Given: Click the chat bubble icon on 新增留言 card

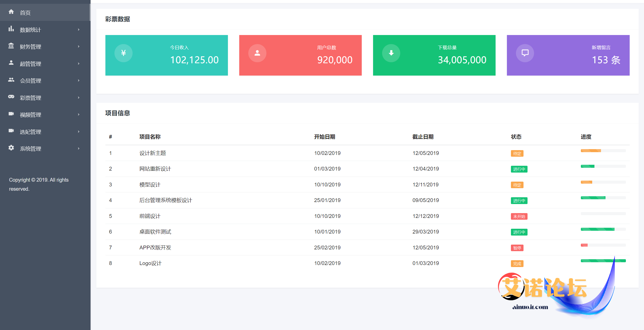Looking at the screenshot, I should click(525, 53).
